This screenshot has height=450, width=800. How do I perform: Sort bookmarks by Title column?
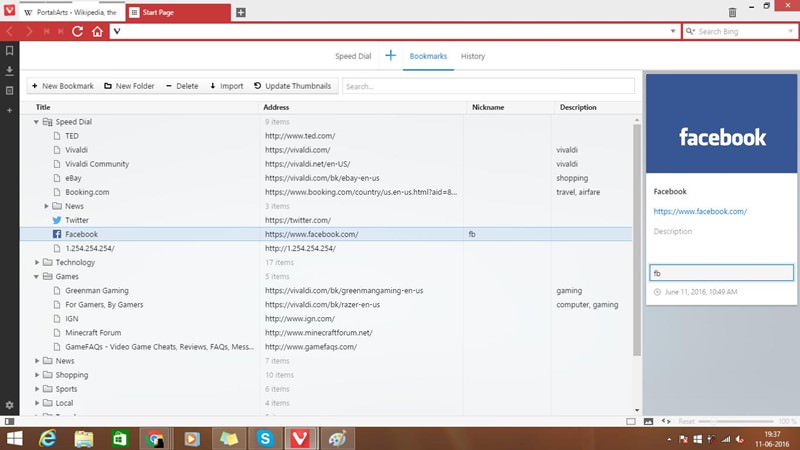(x=43, y=107)
